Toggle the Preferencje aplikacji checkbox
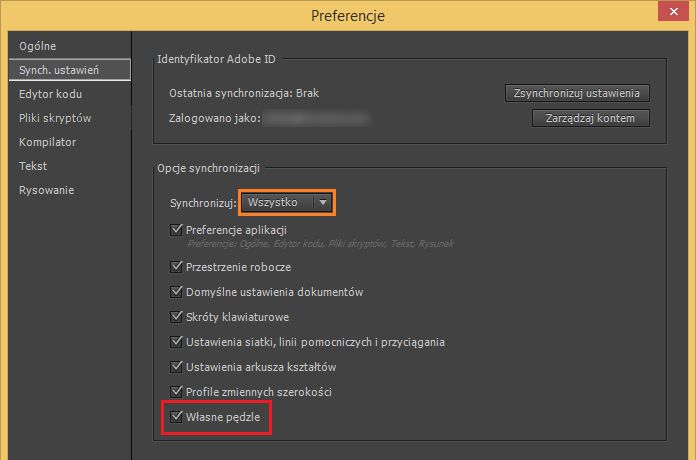The height and width of the screenshot is (460, 696). (x=177, y=229)
